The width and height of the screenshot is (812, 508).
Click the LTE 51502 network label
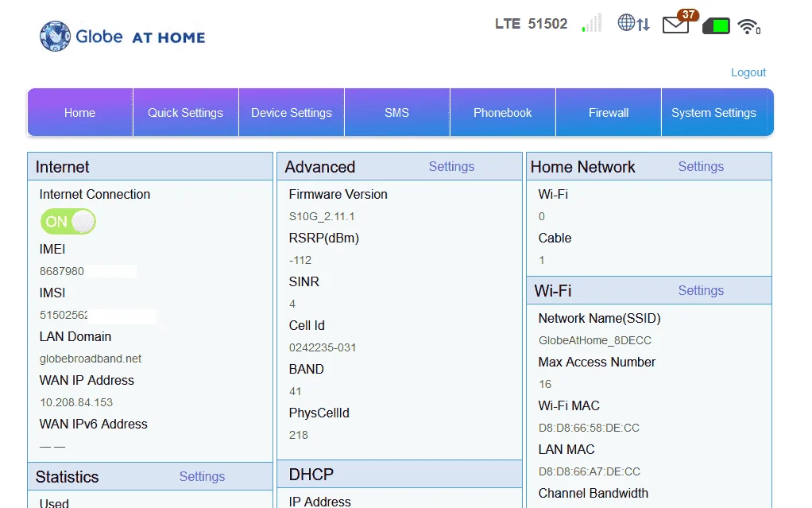coord(532,24)
